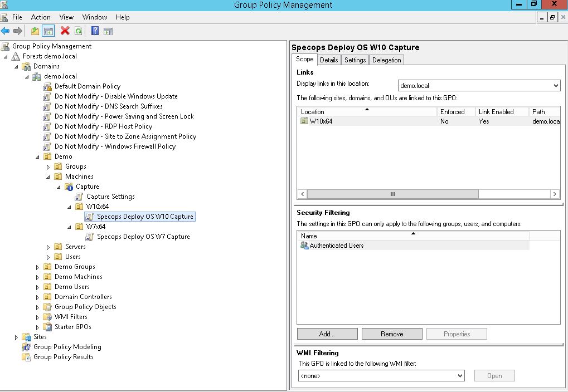Select Do Not Modify - Windows Firewall Policy
The width and height of the screenshot is (568, 392).
tap(115, 146)
